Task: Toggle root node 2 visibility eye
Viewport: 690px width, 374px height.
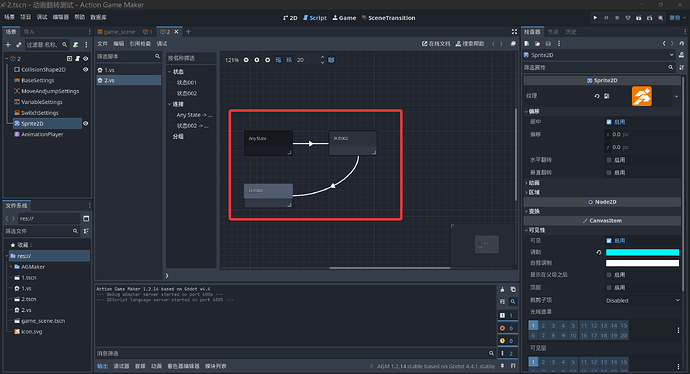Action: 86,59
